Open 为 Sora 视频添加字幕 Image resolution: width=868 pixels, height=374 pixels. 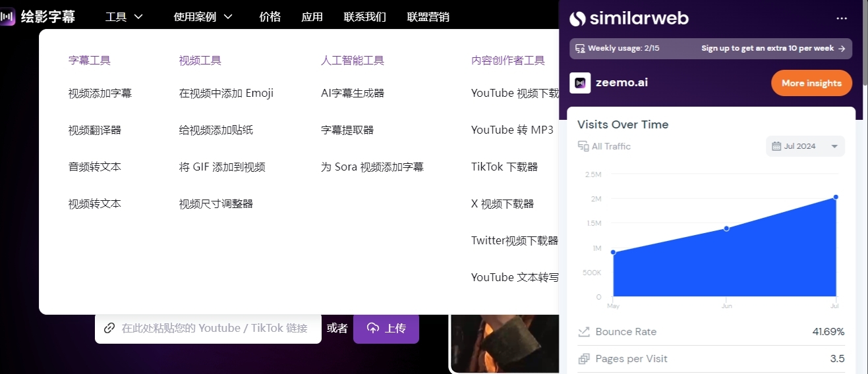click(x=372, y=167)
